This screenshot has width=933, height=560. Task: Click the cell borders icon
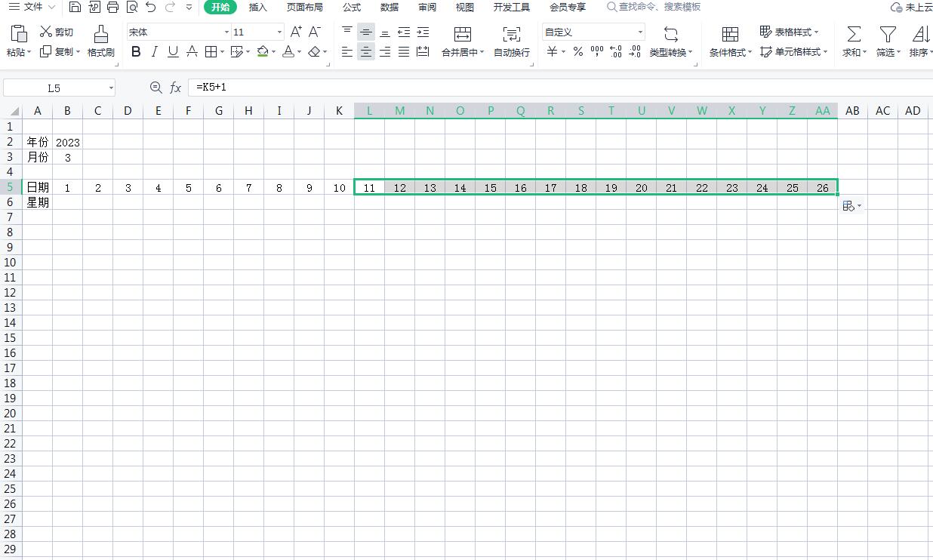[x=211, y=52]
